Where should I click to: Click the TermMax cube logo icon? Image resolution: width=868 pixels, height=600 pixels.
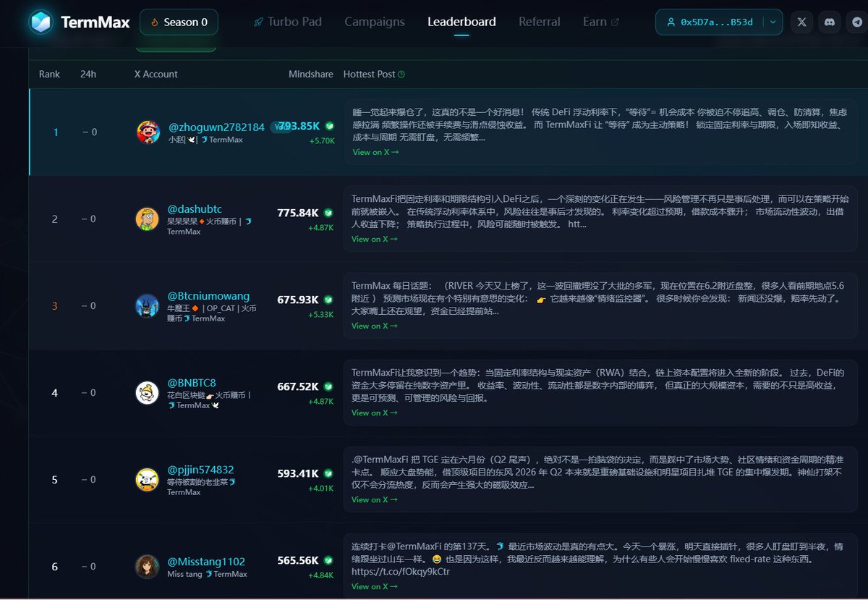(x=41, y=22)
